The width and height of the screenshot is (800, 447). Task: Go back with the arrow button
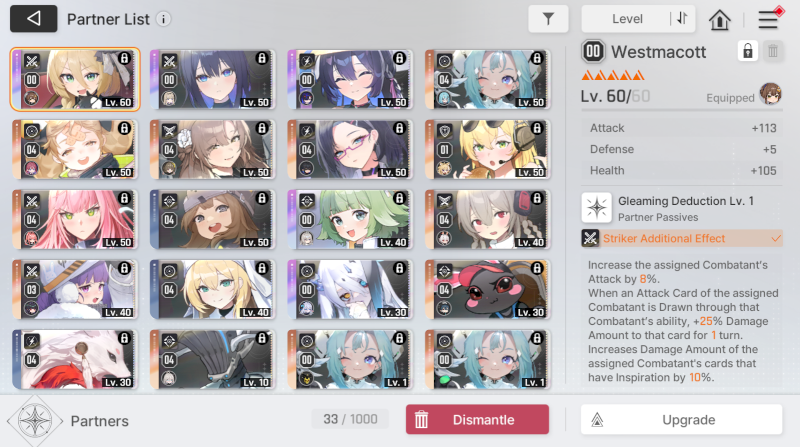[x=34, y=19]
